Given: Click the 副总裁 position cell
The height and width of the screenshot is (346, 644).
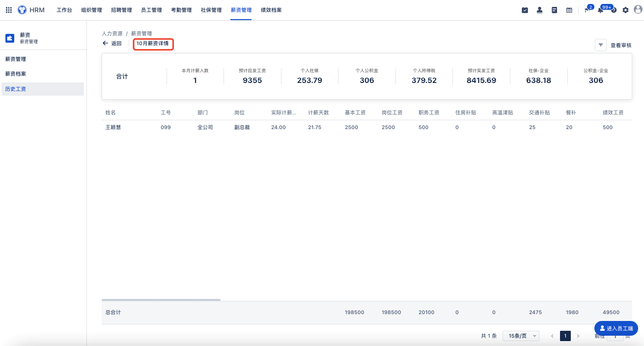Looking at the screenshot, I should [x=242, y=127].
